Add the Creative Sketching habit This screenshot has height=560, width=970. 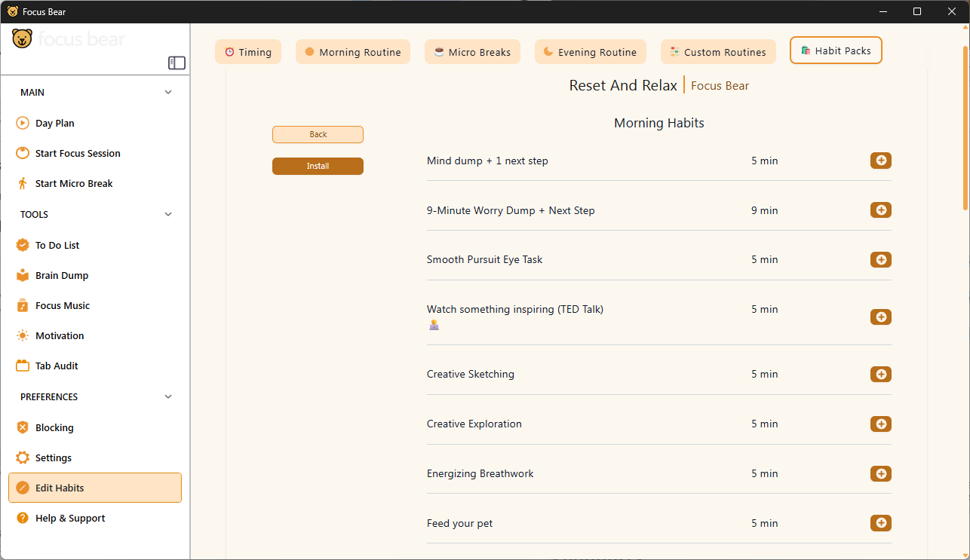click(x=880, y=374)
